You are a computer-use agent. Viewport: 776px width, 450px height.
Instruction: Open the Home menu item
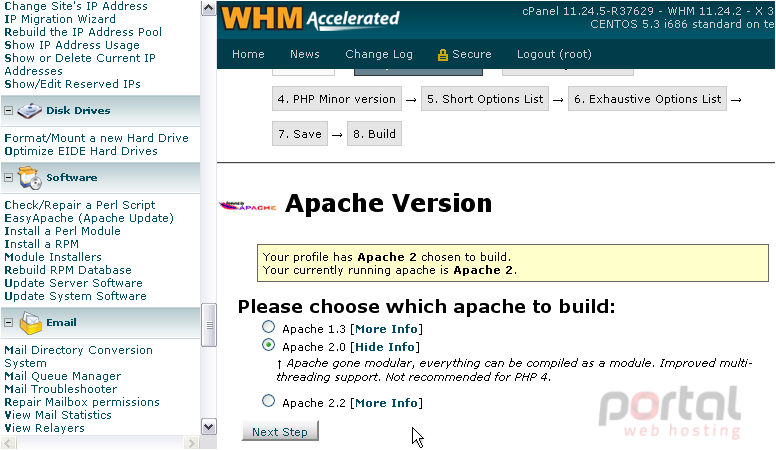coord(248,54)
